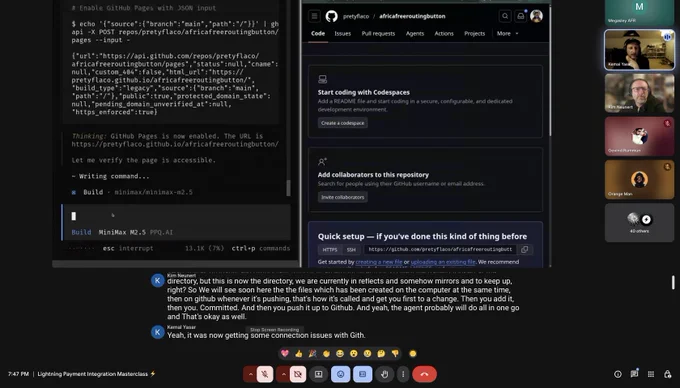Click the 'ctrl+p commands' hint in terminal
Viewport: 680px width, 388px height.
(261, 248)
